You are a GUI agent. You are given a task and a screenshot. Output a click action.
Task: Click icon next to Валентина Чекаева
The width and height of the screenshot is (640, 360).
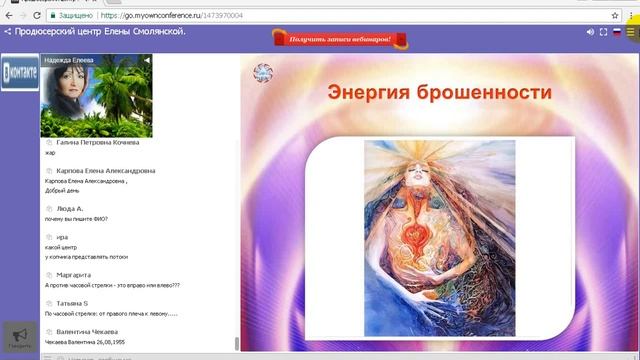(49, 332)
